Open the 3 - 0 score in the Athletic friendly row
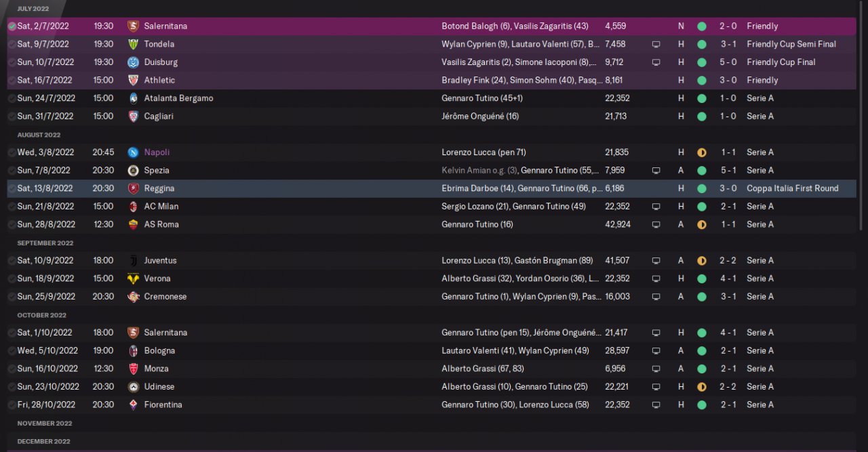 [x=728, y=80]
